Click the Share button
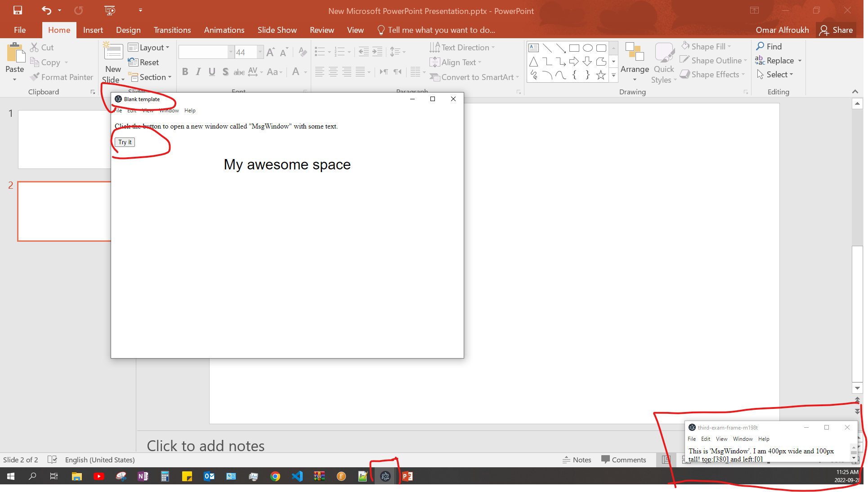 pos(837,30)
